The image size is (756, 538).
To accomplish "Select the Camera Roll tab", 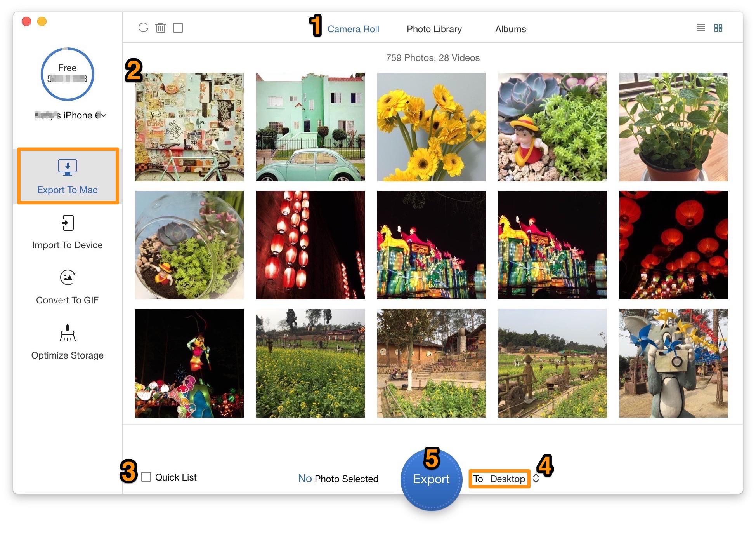I will pyautogui.click(x=353, y=29).
